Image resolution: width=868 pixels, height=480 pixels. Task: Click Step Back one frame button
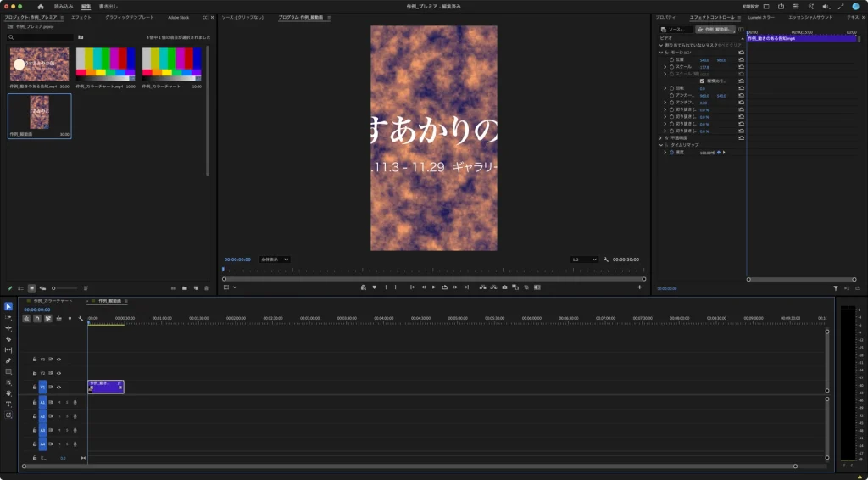[x=424, y=287]
